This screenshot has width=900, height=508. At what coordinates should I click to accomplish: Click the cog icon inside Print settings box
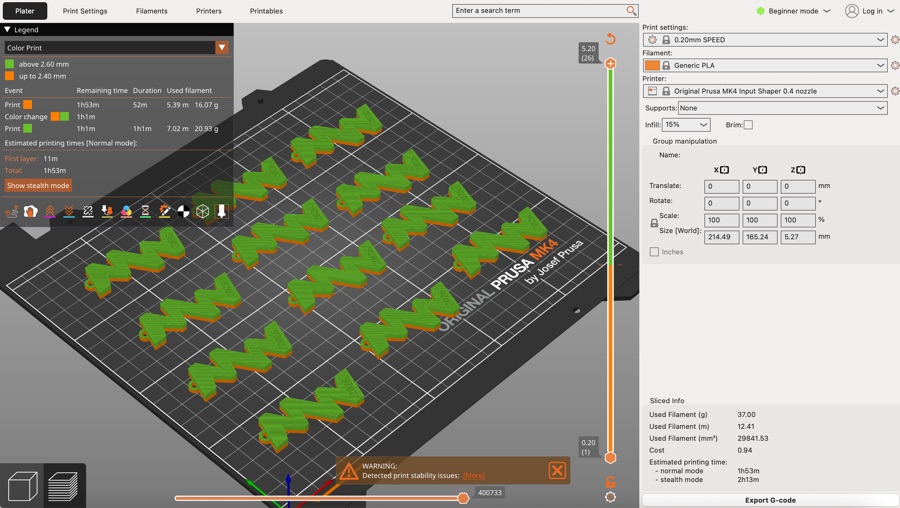pyautogui.click(x=652, y=40)
